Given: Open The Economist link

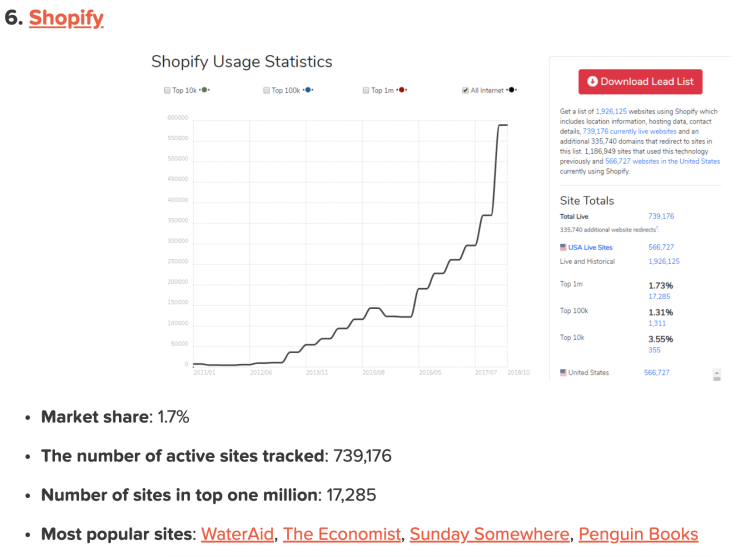Looking at the screenshot, I should pos(341,534).
